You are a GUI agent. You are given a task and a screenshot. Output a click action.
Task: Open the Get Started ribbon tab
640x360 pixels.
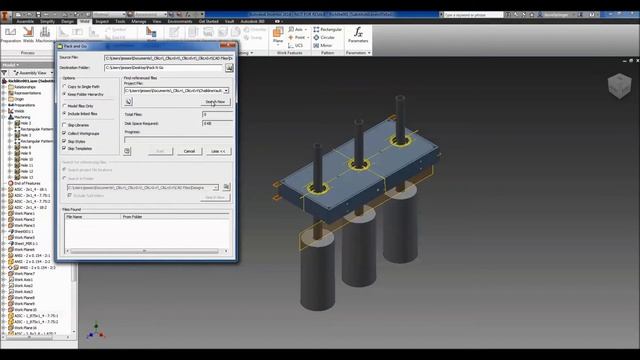pos(208,21)
